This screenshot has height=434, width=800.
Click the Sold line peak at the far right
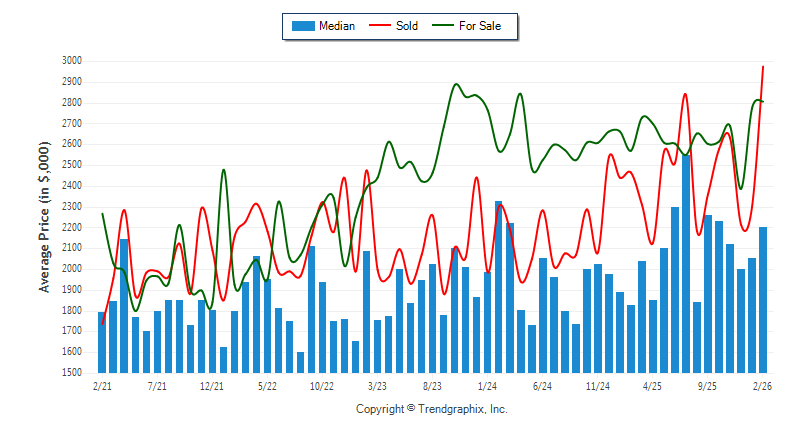pos(763,68)
